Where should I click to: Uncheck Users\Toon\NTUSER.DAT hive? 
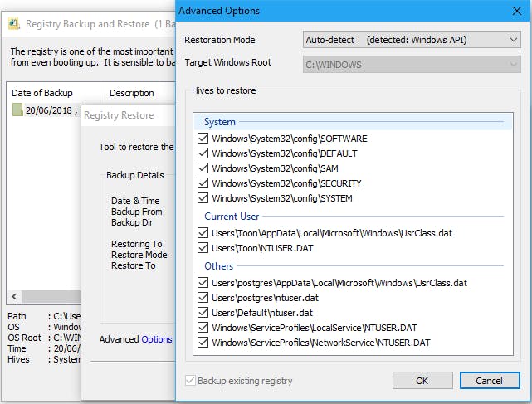203,248
